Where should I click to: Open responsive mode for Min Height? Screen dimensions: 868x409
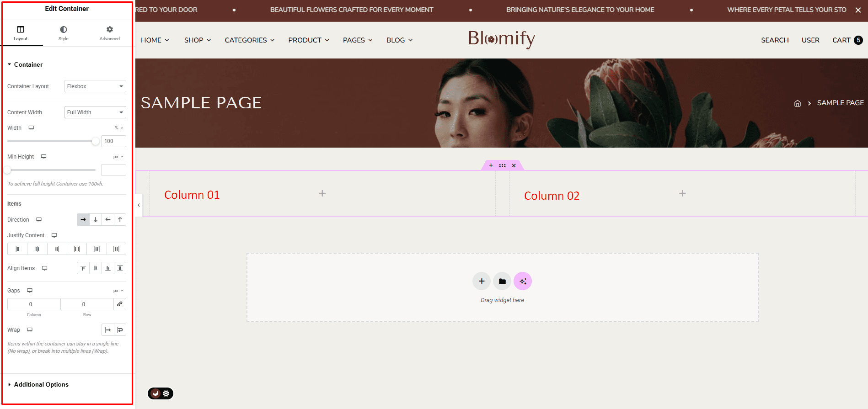pos(43,157)
